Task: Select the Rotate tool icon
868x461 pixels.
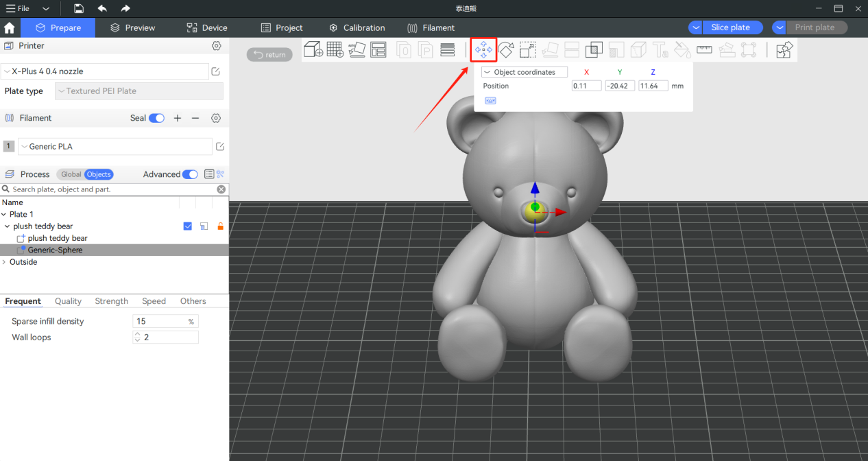Action: (506, 49)
